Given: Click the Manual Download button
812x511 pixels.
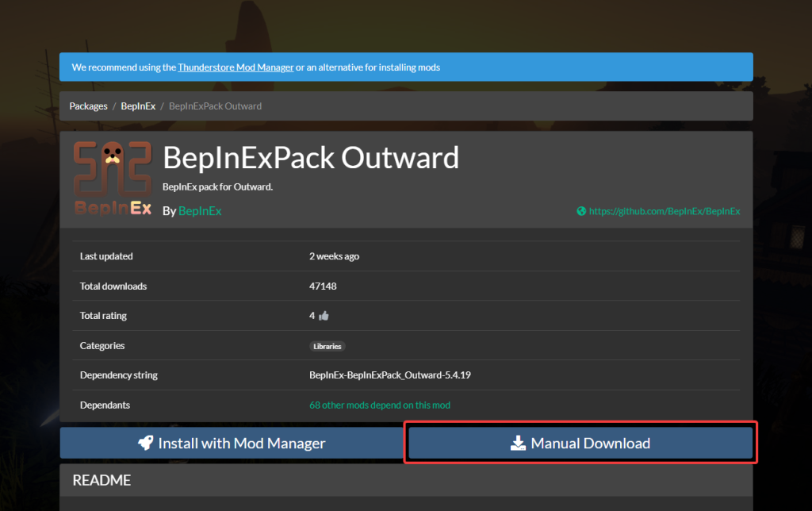Looking at the screenshot, I should click(x=580, y=443).
